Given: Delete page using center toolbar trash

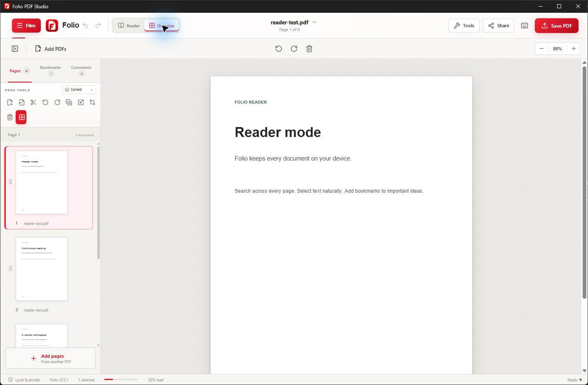Looking at the screenshot, I should (x=309, y=49).
